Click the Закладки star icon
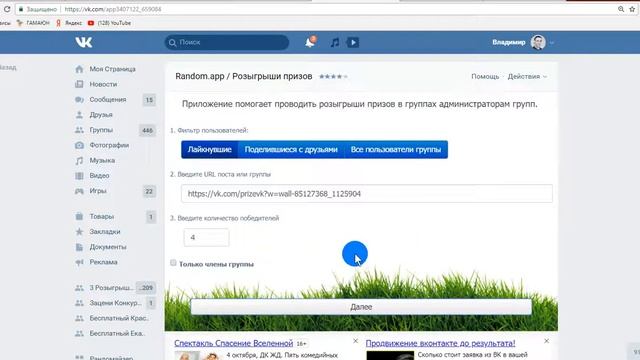Viewport: 640px width, 360px height. pos(79,231)
